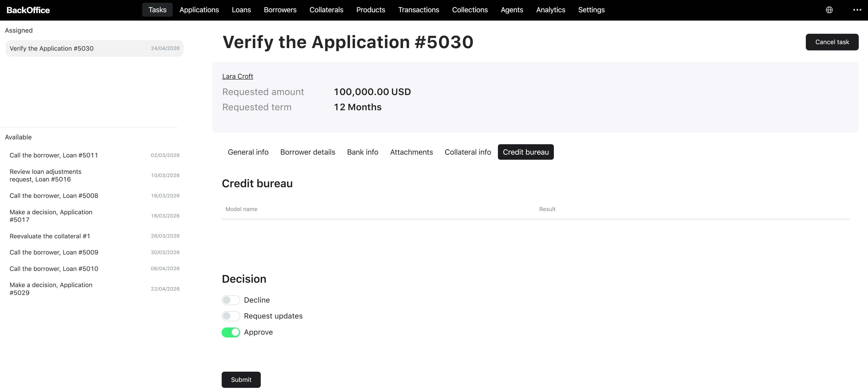The width and height of the screenshot is (868, 392).
Task: Toggle the Decline switch
Action: (x=231, y=300)
